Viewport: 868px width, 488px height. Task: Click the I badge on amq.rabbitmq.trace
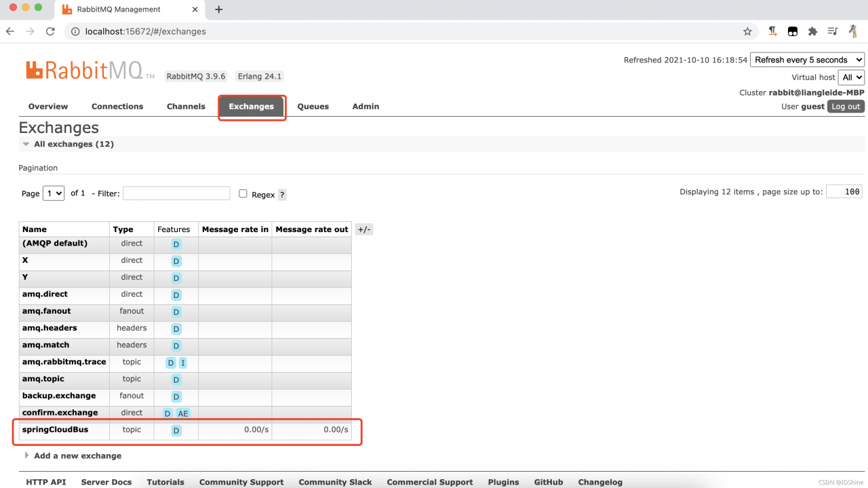(x=183, y=363)
